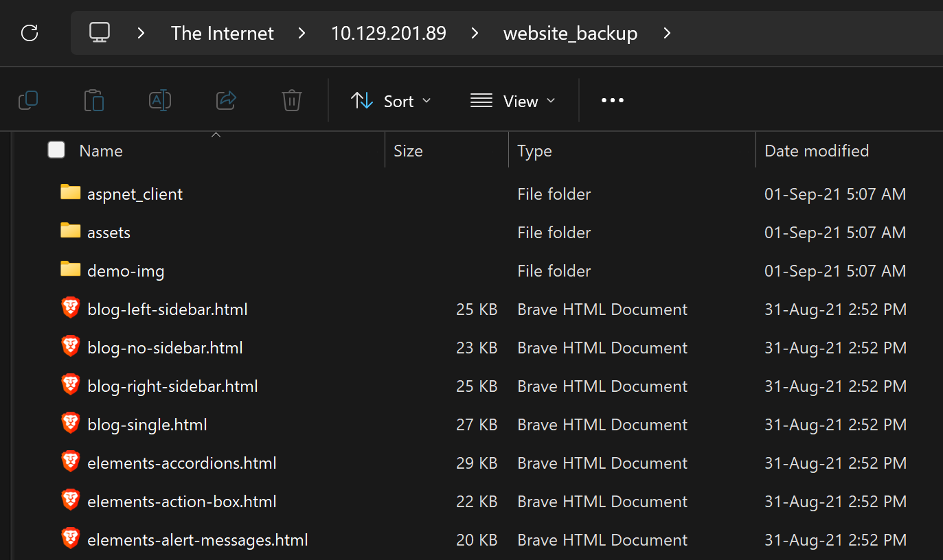Click the aspnet_client folder icon
The width and height of the screenshot is (943, 560).
click(70, 192)
